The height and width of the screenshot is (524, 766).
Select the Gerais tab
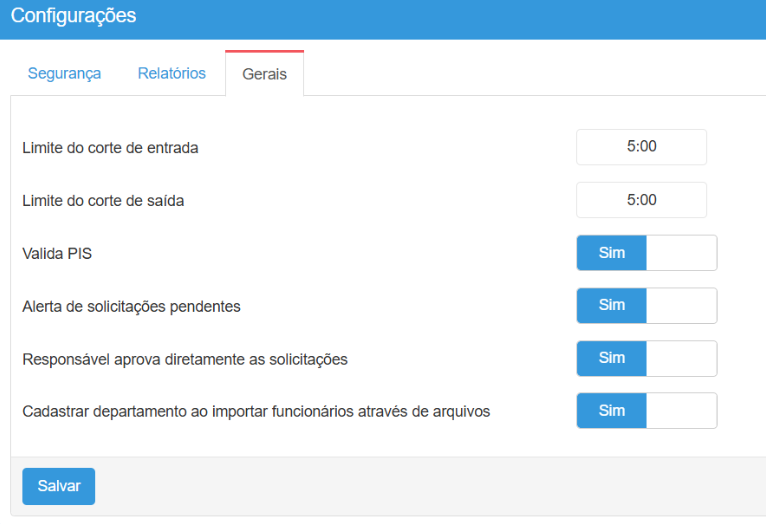[264, 75]
